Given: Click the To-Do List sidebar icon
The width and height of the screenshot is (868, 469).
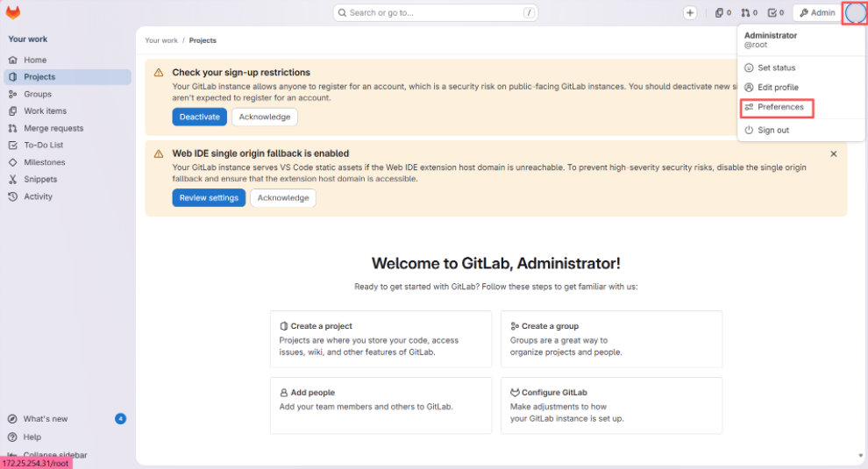Looking at the screenshot, I should click(13, 145).
